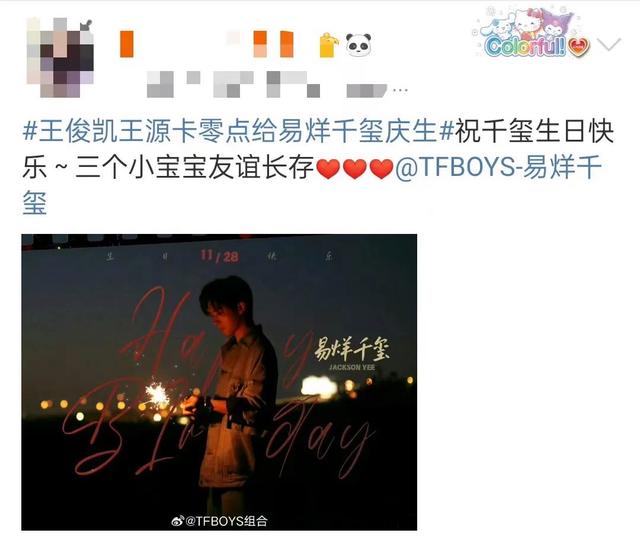Expand the ellipsis after post source

(400, 90)
